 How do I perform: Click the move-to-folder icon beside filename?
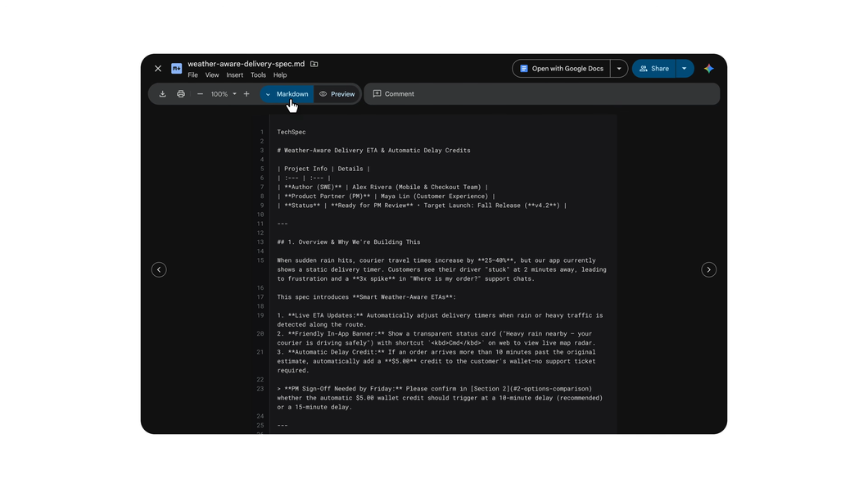314,64
